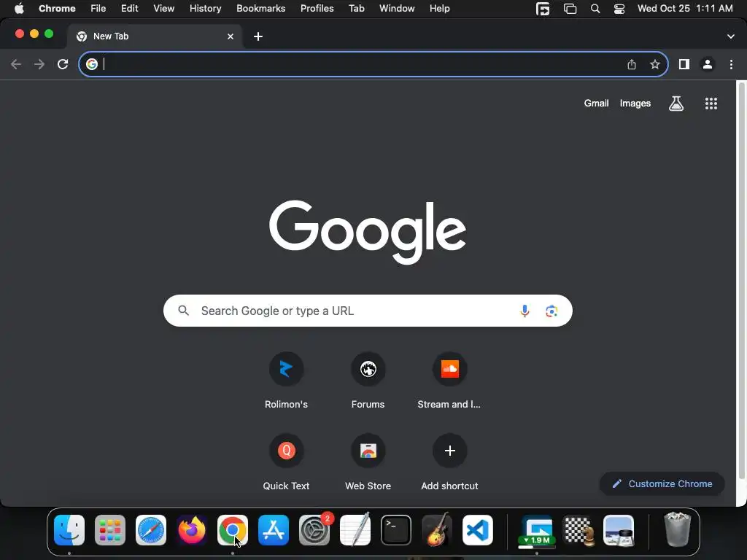747x560 pixels.
Task: Open the Gmail link
Action: 597,104
